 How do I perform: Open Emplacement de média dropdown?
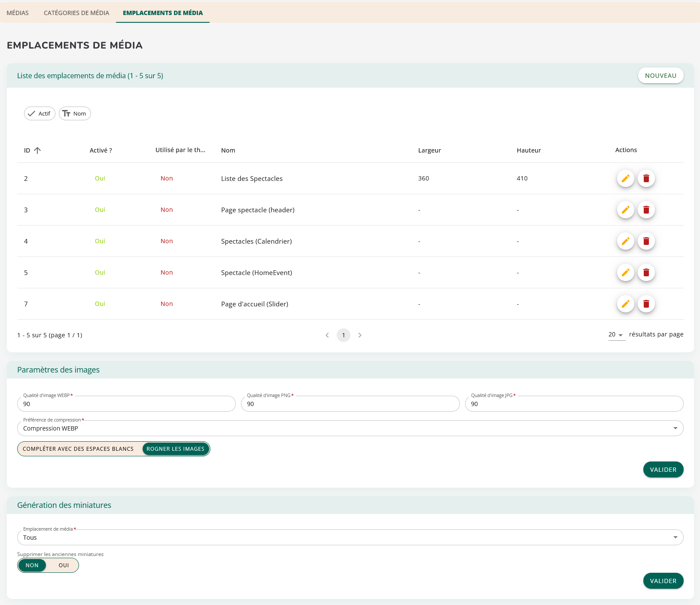pyautogui.click(x=350, y=538)
